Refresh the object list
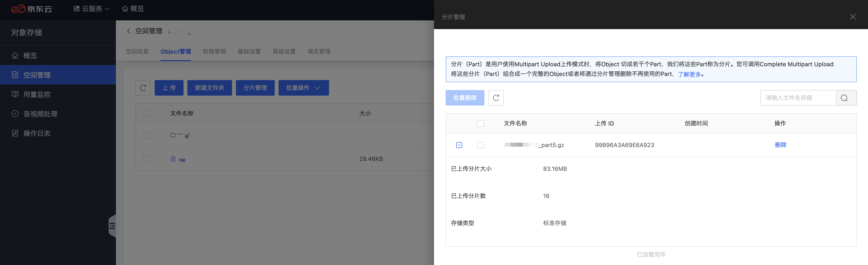 (x=143, y=88)
